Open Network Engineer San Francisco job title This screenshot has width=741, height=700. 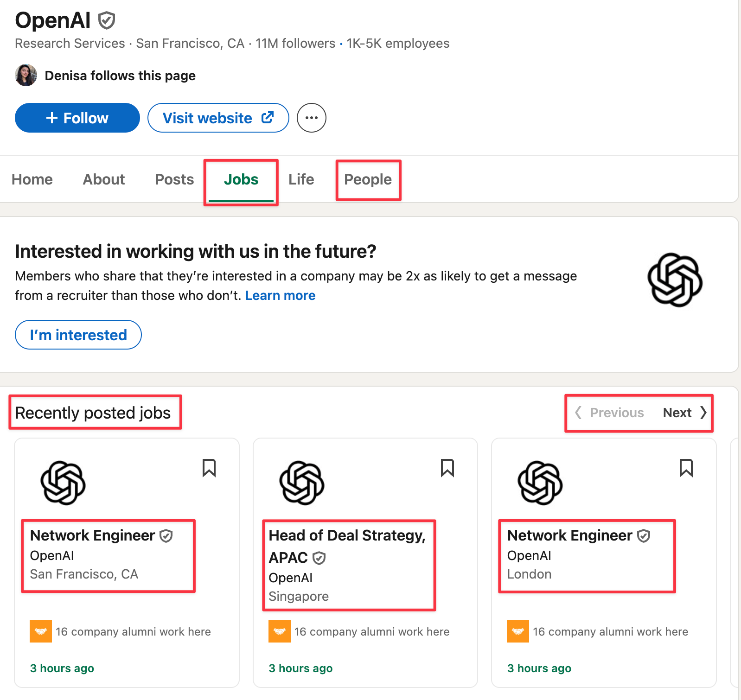[x=92, y=535]
